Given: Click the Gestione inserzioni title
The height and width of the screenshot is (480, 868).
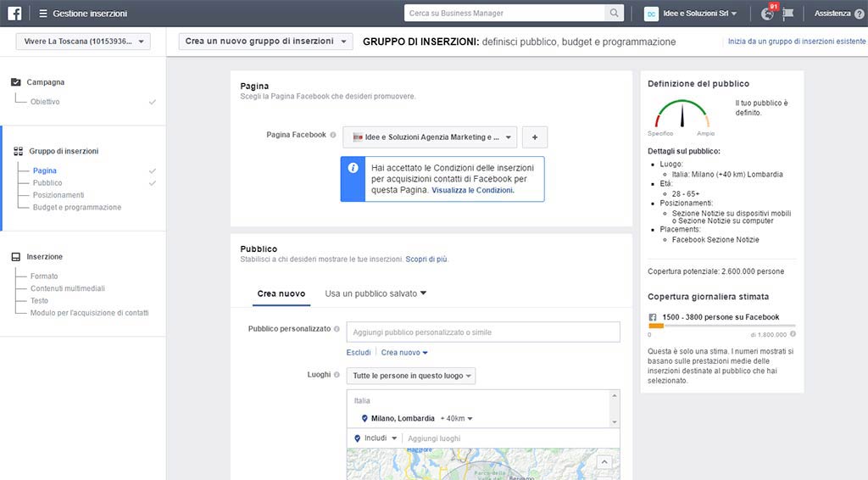Looking at the screenshot, I should pos(90,14).
